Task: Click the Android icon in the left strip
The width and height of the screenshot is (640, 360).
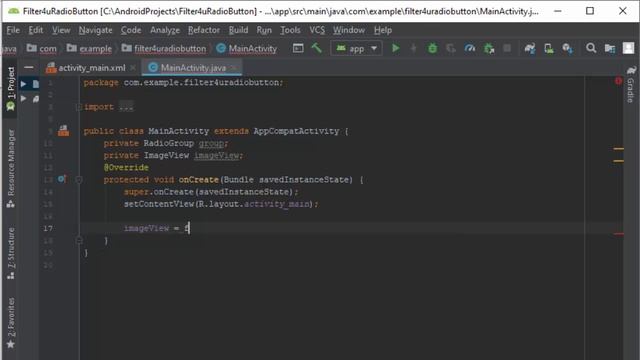Action: coord(10,107)
